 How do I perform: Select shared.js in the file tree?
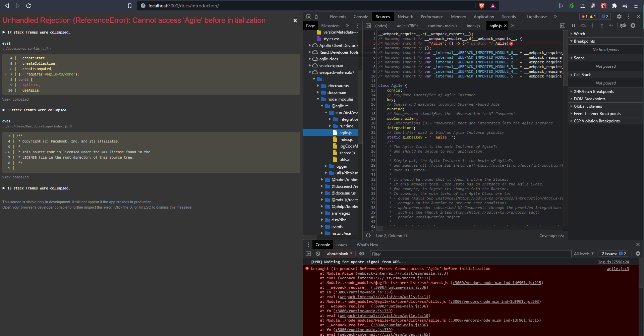347,153
